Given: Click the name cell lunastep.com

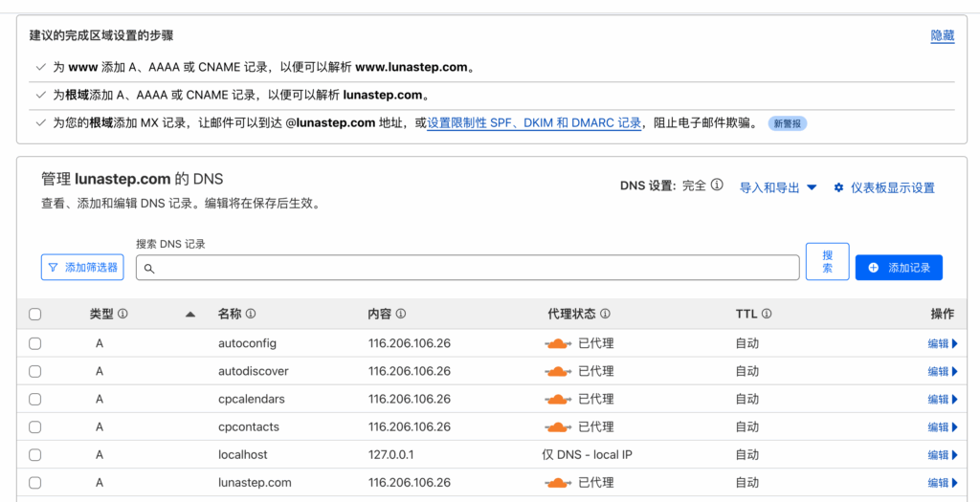Looking at the screenshot, I should pos(255,483).
